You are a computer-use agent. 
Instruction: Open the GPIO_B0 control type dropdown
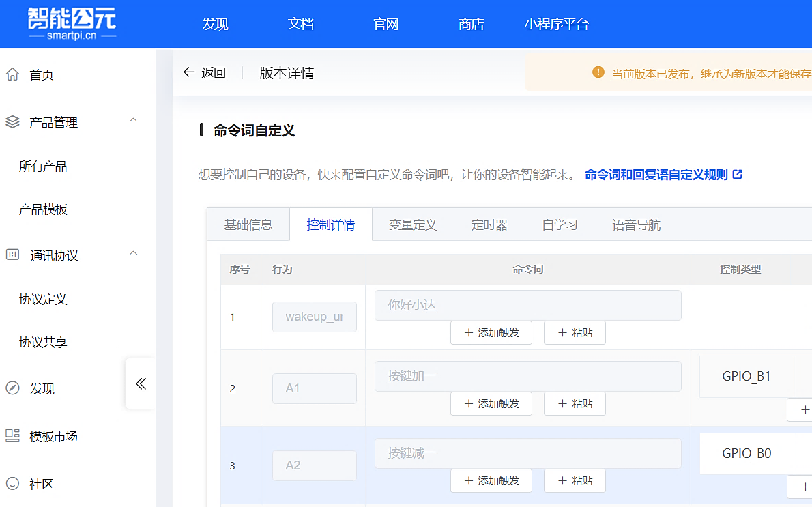click(x=746, y=453)
